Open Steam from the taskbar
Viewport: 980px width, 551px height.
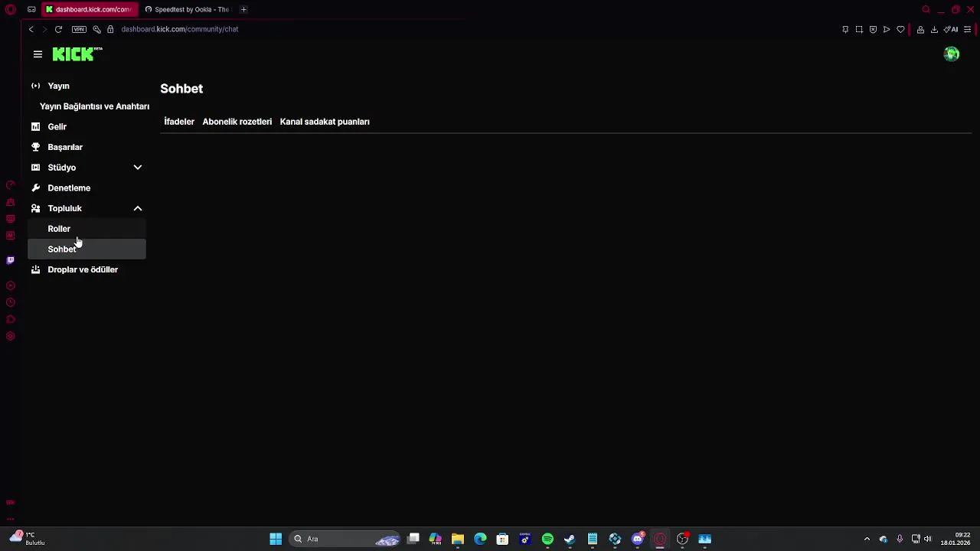(x=570, y=539)
